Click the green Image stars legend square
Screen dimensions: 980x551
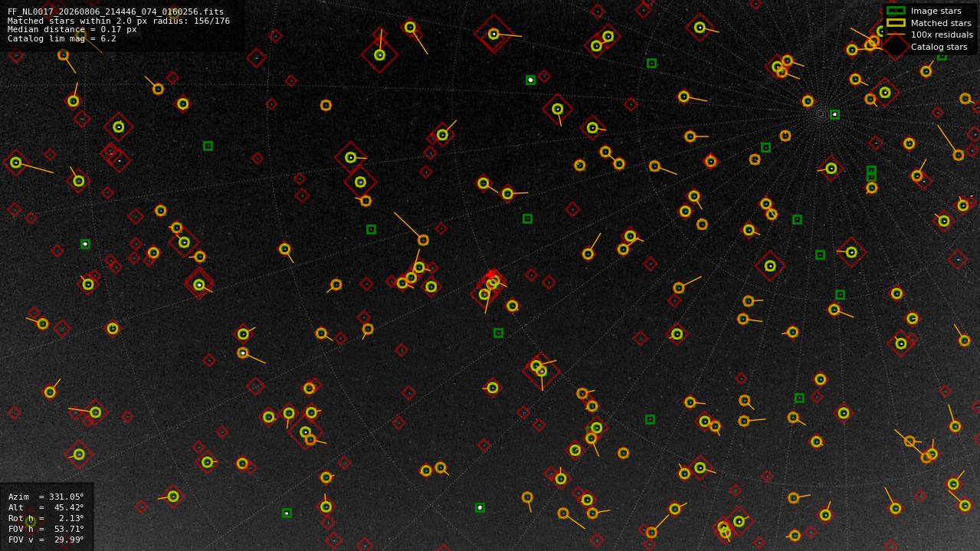(896, 11)
